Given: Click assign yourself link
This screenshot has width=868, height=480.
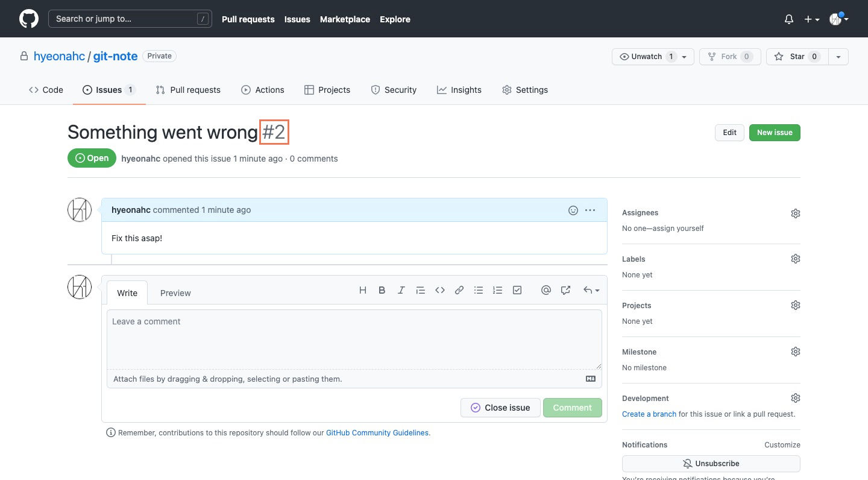Looking at the screenshot, I should tap(678, 229).
